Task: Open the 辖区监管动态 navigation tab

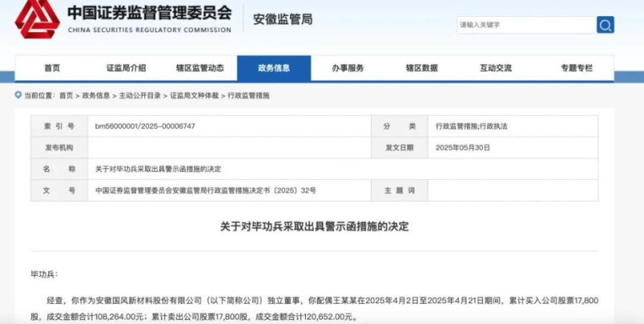Action: pos(200,68)
